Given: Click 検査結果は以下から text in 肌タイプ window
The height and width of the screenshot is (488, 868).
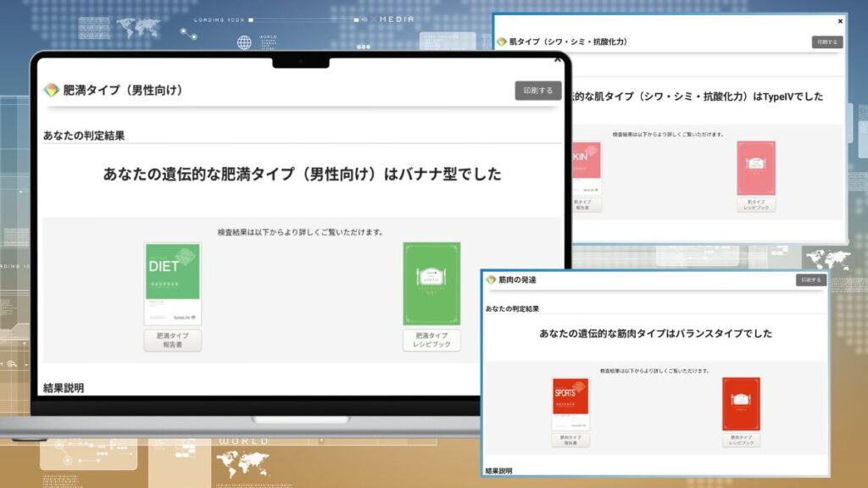Looking at the screenshot, I should tap(668, 135).
